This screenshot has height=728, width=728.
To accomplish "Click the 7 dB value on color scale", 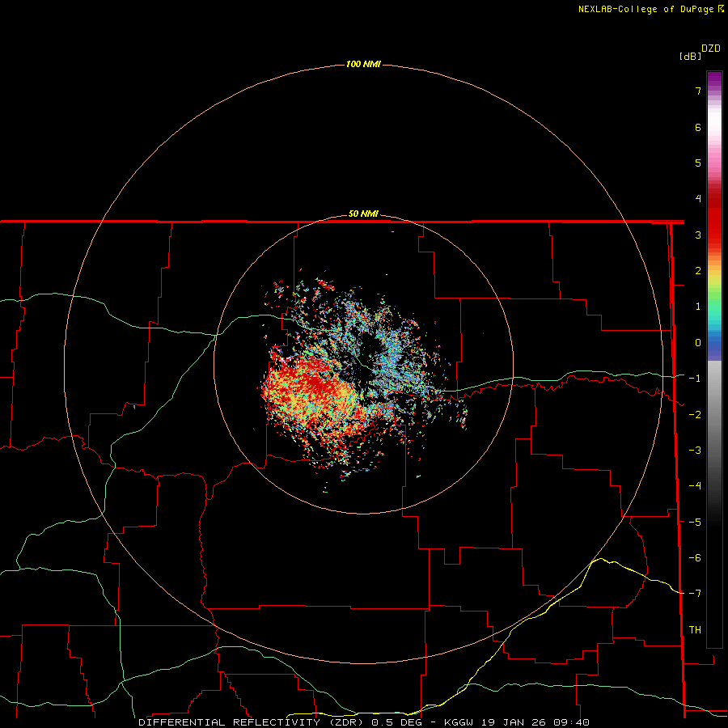I will [x=698, y=91].
